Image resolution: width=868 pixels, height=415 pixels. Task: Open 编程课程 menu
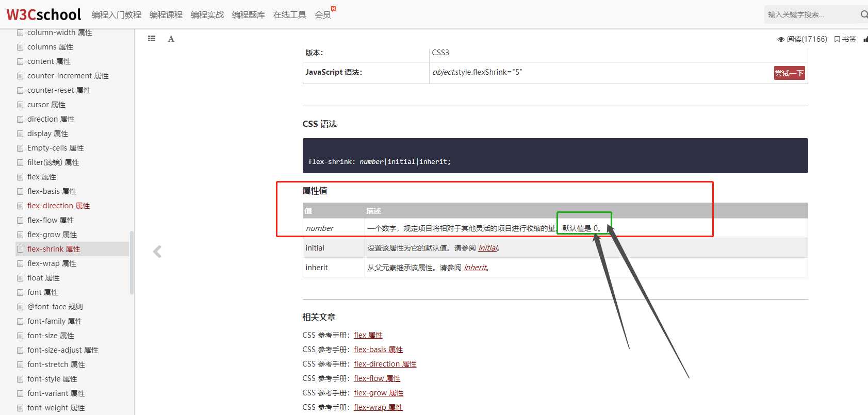point(166,15)
